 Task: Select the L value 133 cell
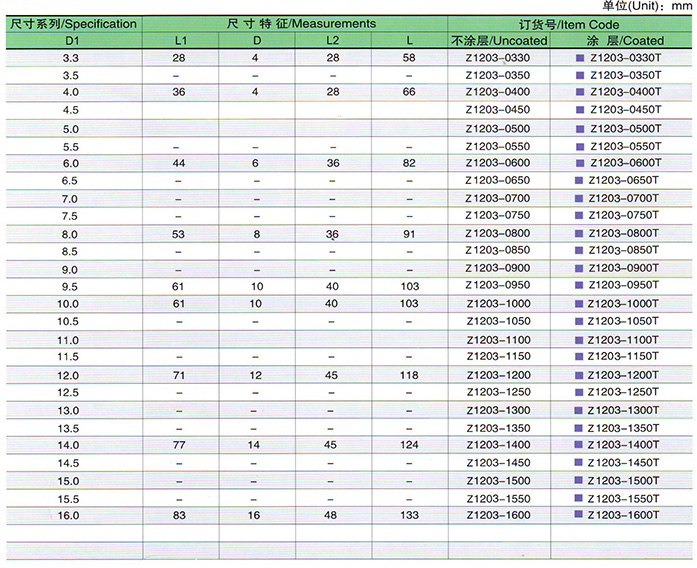408,514
